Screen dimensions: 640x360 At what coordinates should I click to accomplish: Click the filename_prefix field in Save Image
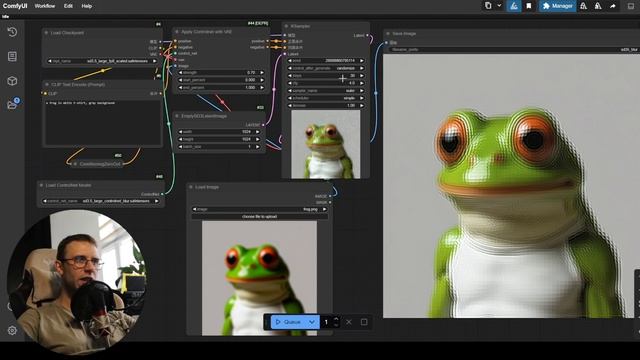pyautogui.click(x=513, y=49)
